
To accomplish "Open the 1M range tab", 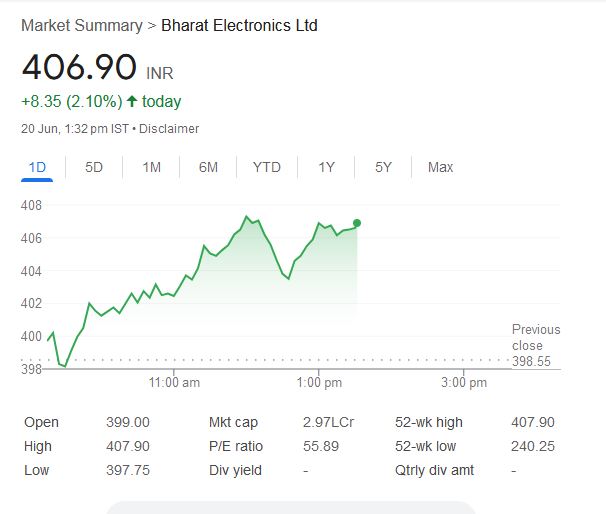I will [x=151, y=167].
